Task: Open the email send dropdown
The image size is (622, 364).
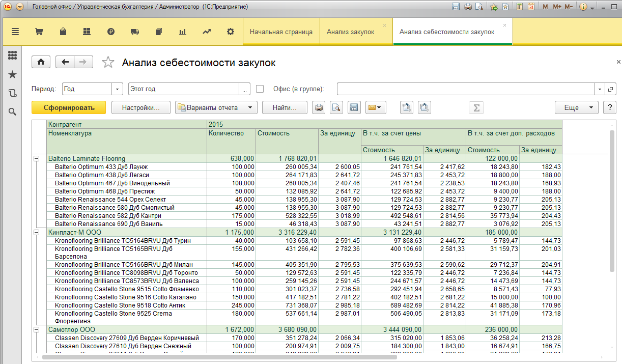Action: [376, 107]
